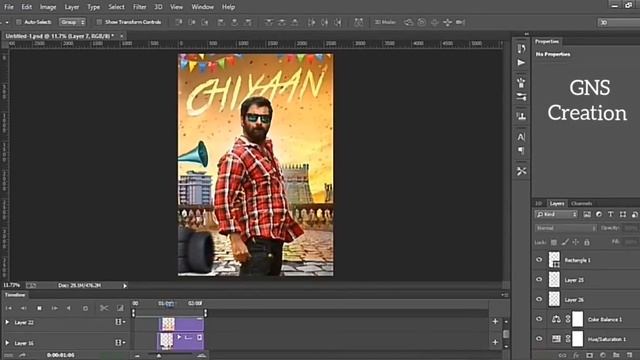
Task: Step to previous frame in timeline
Action: coord(24,308)
